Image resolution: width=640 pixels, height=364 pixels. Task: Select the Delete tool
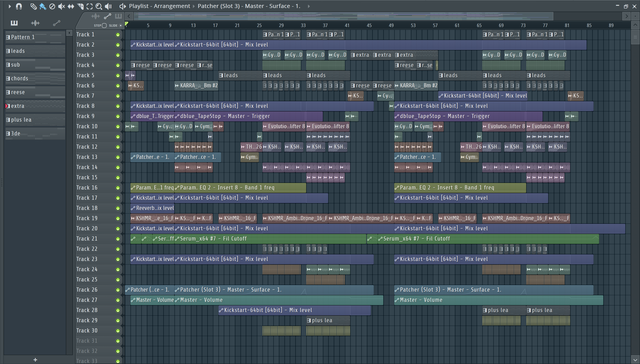pyautogui.click(x=52, y=6)
